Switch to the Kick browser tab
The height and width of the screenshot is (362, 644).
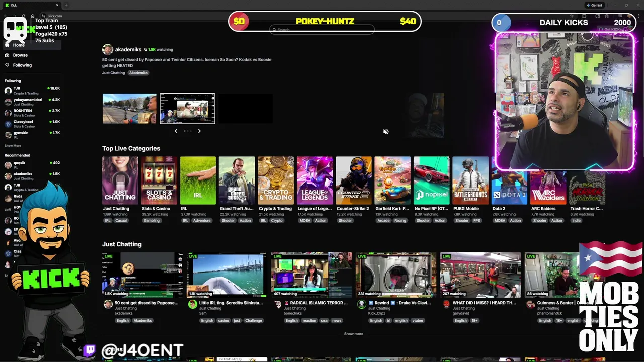click(31, 5)
